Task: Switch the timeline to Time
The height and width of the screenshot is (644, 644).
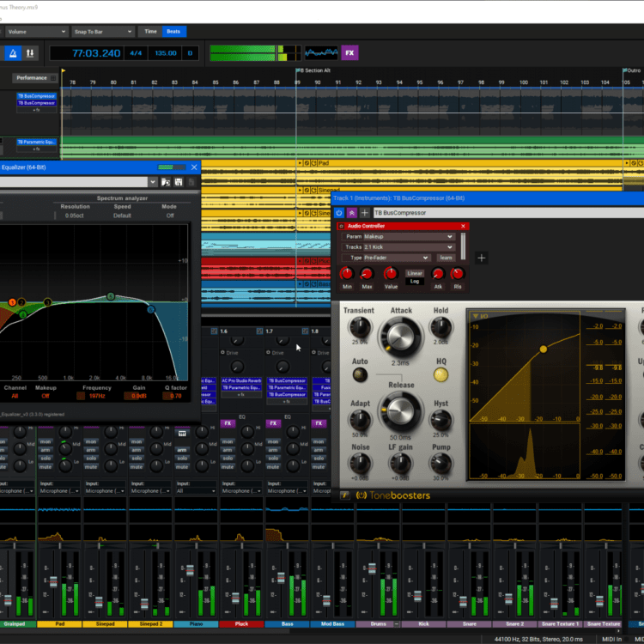Action: 150,32
